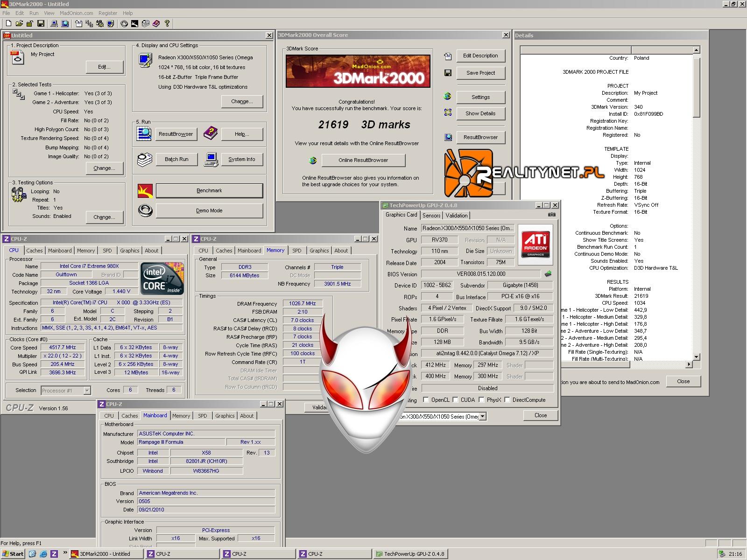Click the Core Speed value 4517.7 MHz
This screenshot has width=747, height=560.
pyautogui.click(x=63, y=347)
